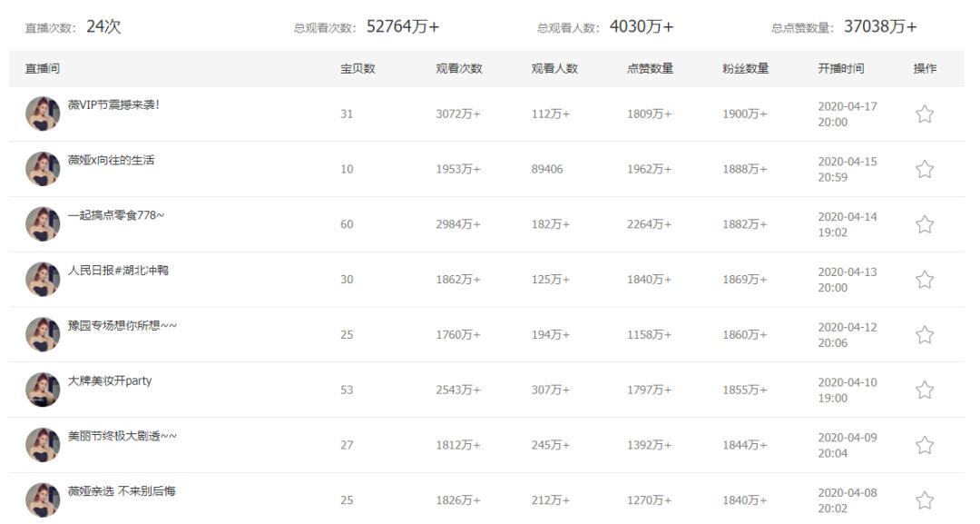
Task: Select total viewers 4030万+
Action: [642, 26]
